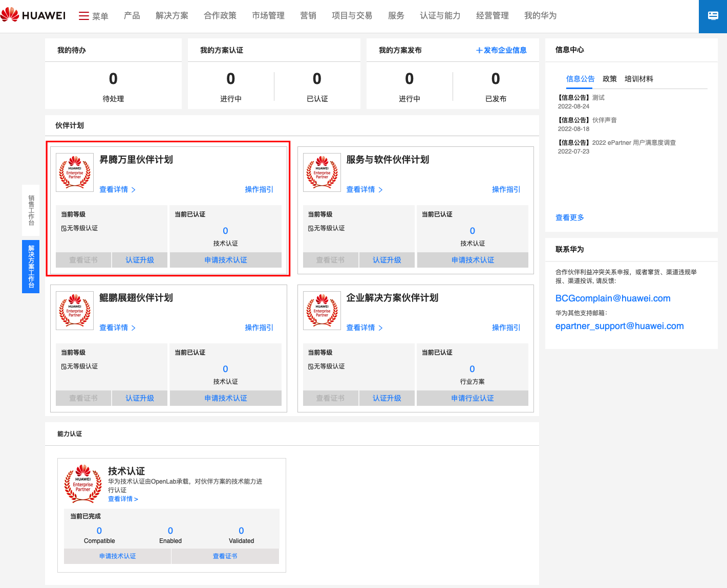Click 认证升级 in 企业解决方案伙伴计划
Screen dimensions: 727x588
click(387, 398)
